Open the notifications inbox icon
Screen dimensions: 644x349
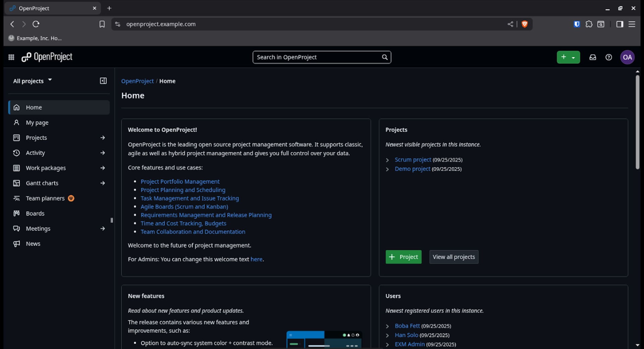point(593,57)
